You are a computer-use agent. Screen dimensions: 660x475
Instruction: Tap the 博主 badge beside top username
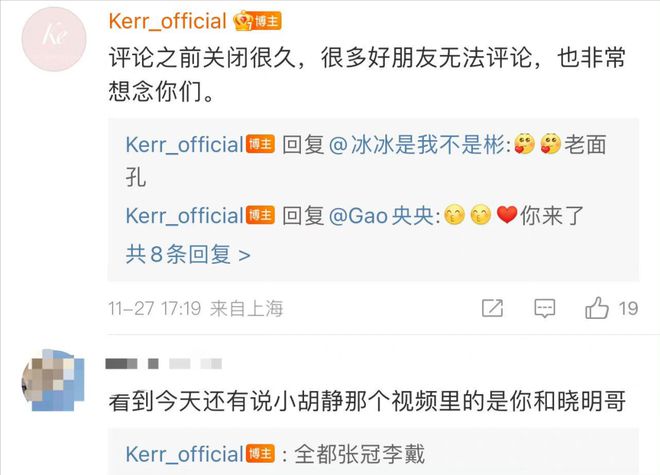(x=267, y=21)
